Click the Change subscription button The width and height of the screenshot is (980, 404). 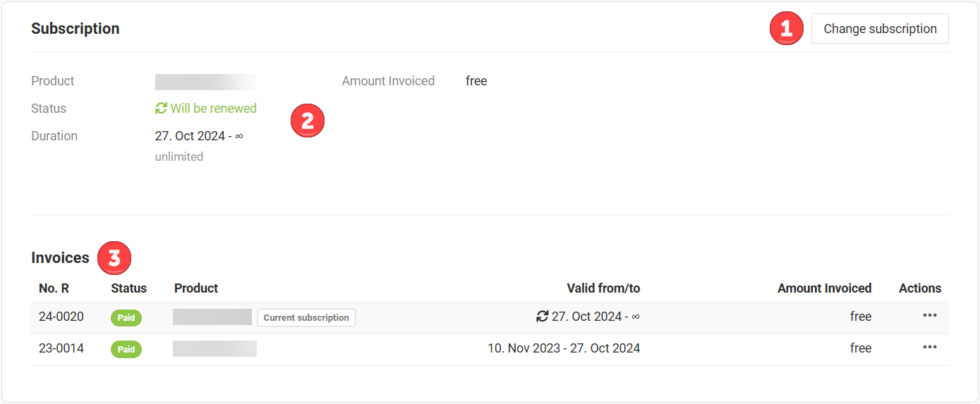pos(880,29)
